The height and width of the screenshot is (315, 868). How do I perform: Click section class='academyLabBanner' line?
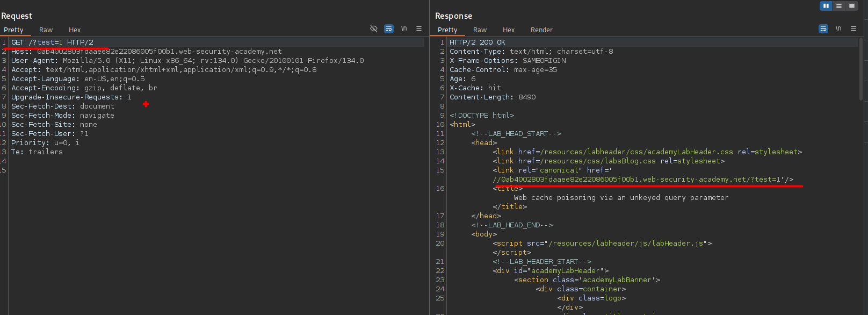[x=587, y=280]
